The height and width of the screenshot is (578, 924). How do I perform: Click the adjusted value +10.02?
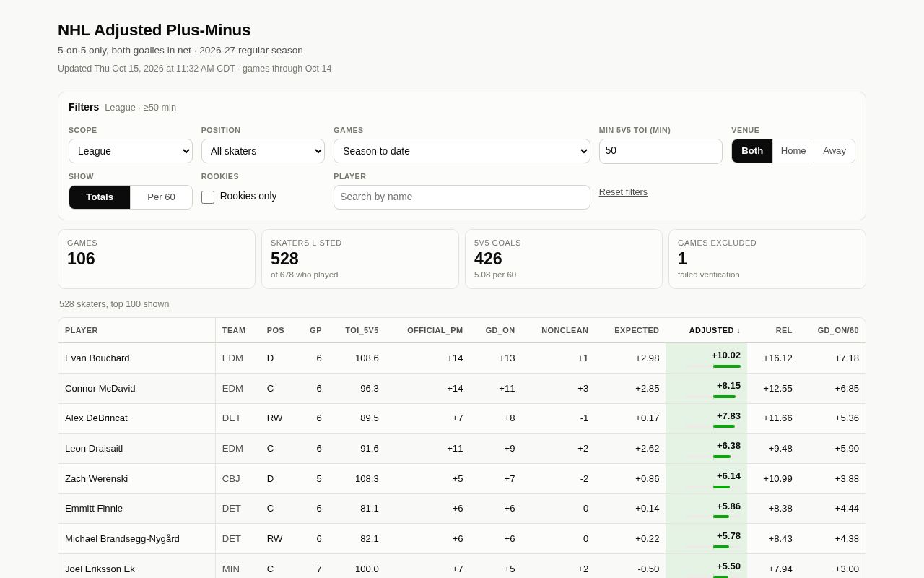725,355
